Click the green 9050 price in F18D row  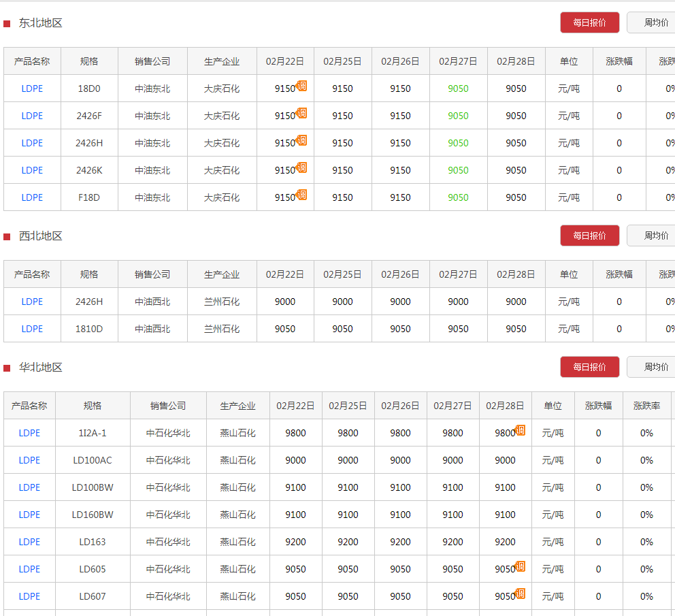coord(458,197)
